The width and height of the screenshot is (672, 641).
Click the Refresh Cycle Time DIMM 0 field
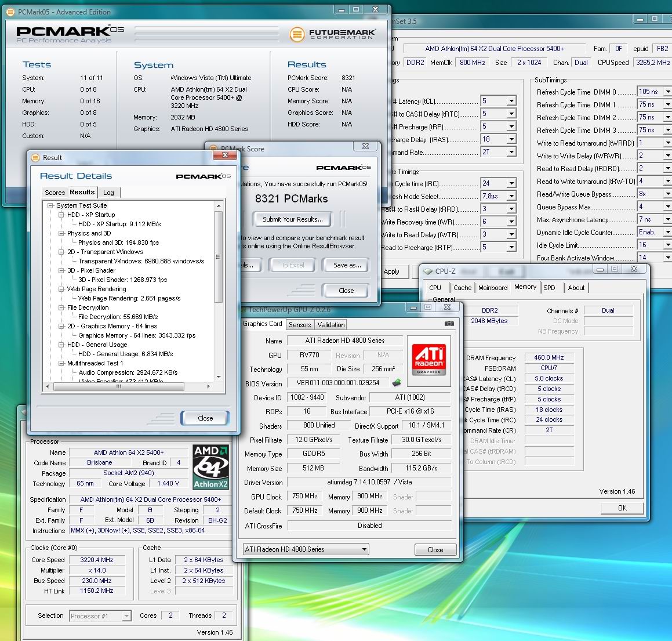[655, 92]
